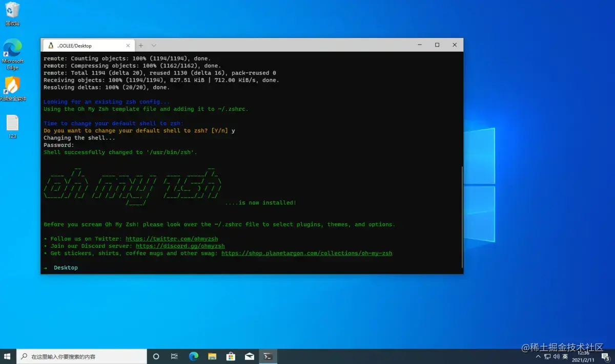This screenshot has width=615, height=364.
Task: Open the https://discord.gg/ohmyzsh link
Action: click(x=180, y=246)
